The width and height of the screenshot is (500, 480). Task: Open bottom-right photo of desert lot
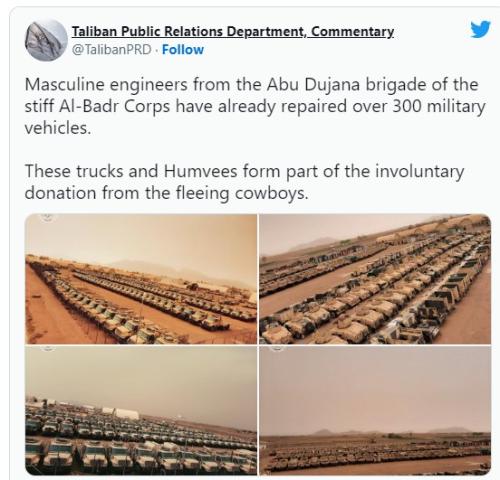375,410
